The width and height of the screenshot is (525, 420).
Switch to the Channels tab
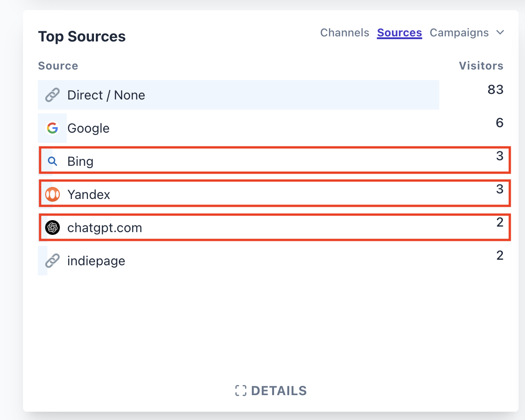click(x=344, y=33)
